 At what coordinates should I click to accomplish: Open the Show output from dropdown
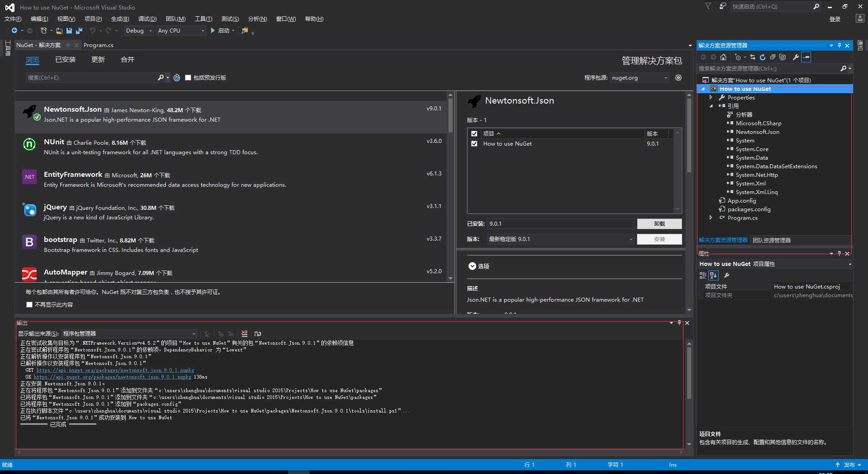[129, 334]
